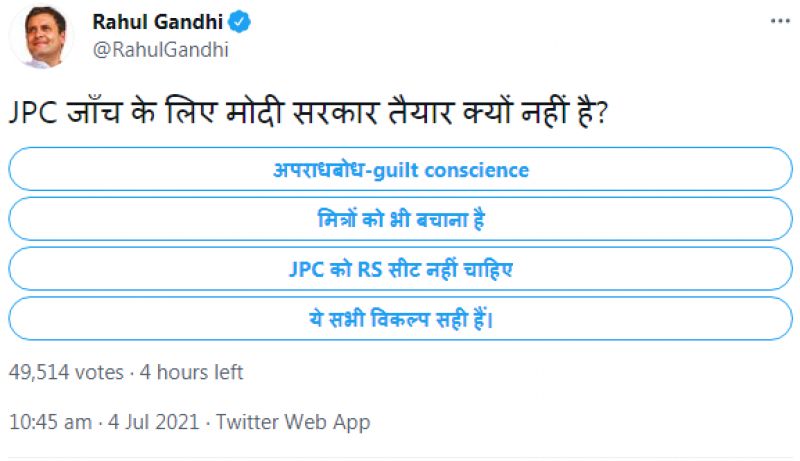Click the word votes below the poll
Viewport: 800px width, 461px height.
99,373
